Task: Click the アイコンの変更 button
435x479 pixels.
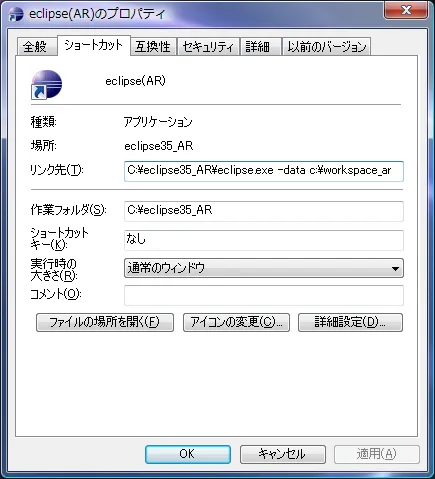Action: [236, 322]
